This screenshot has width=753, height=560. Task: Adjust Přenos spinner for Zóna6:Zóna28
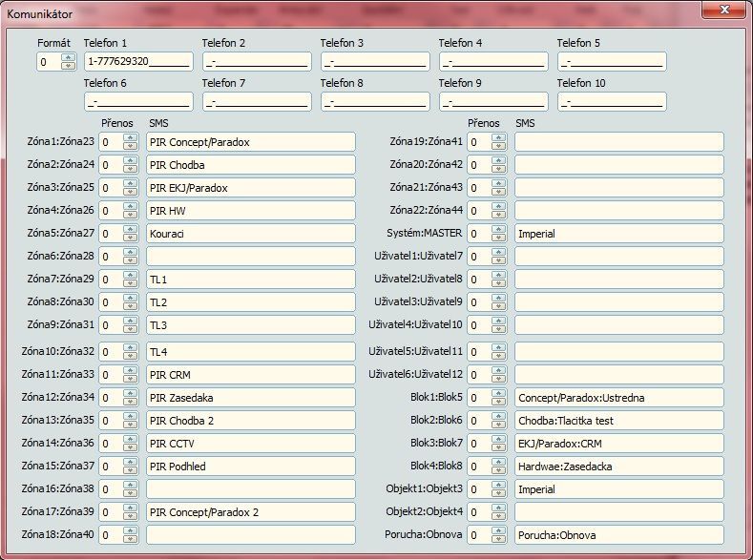pos(131,257)
